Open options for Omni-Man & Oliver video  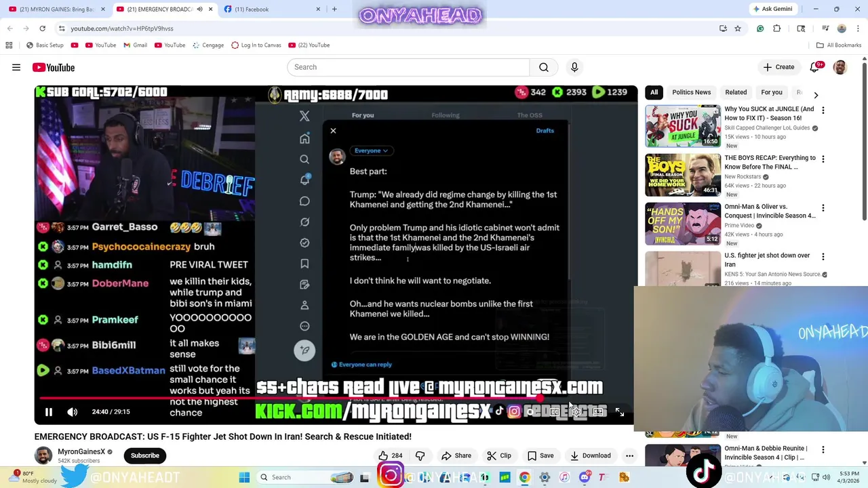point(823,207)
